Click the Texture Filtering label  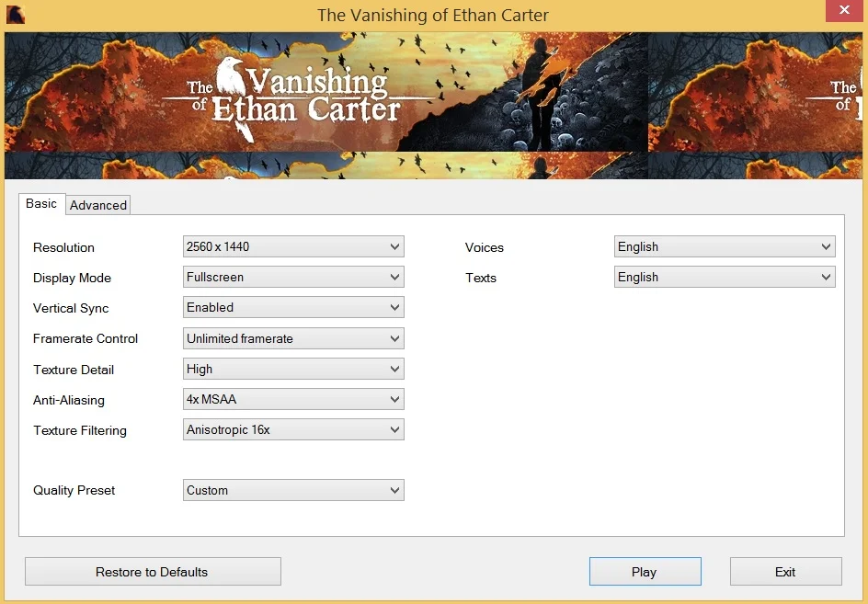point(80,431)
